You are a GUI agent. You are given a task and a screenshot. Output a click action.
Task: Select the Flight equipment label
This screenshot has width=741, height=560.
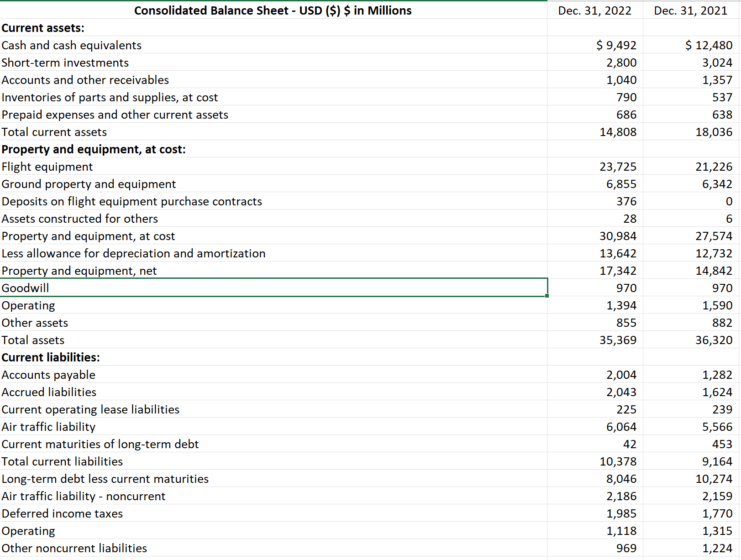[x=47, y=167]
